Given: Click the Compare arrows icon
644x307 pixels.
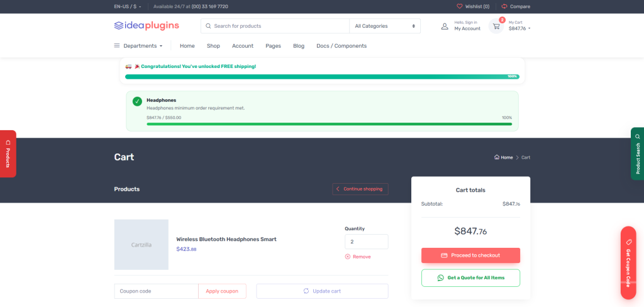Looking at the screenshot, I should [504, 6].
